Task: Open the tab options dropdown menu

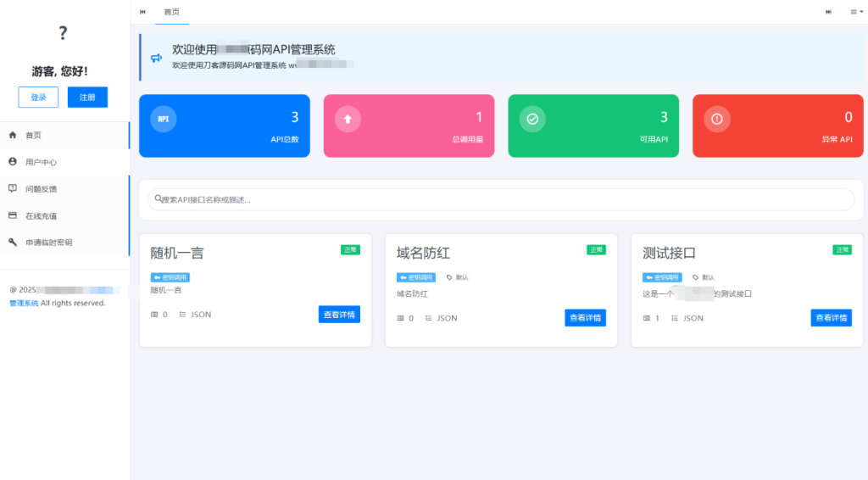Action: tap(856, 12)
